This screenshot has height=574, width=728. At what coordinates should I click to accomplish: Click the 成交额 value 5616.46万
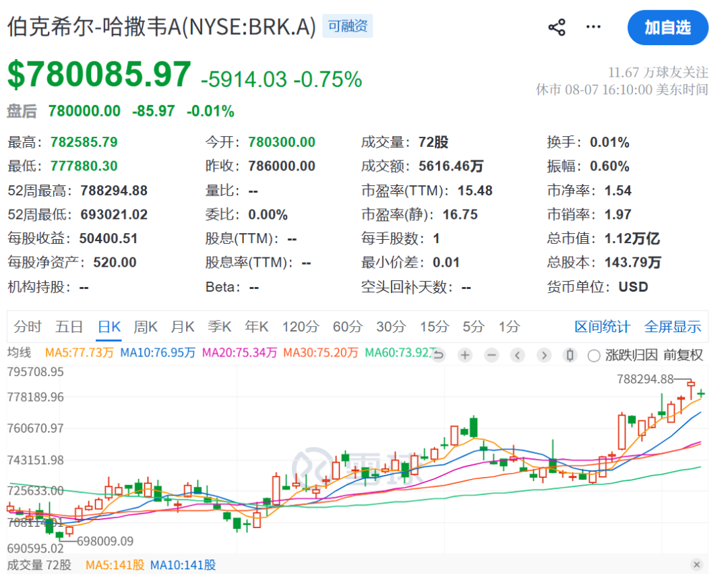pos(451,166)
